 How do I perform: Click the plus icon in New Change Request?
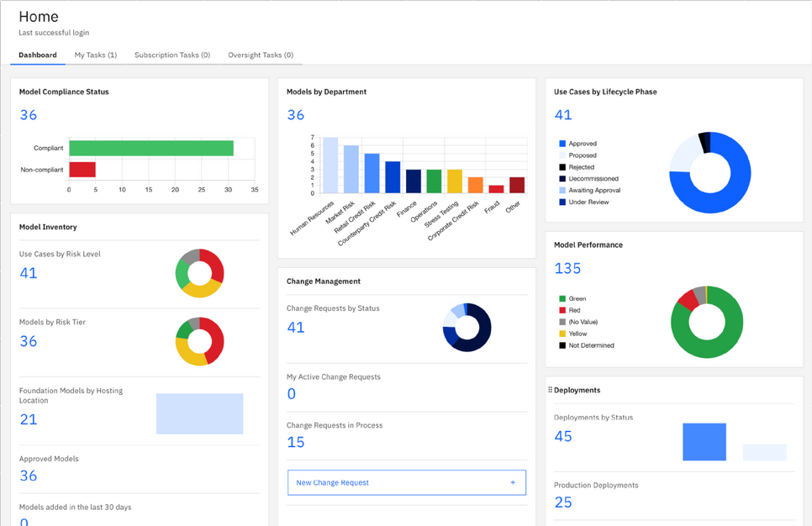[513, 482]
